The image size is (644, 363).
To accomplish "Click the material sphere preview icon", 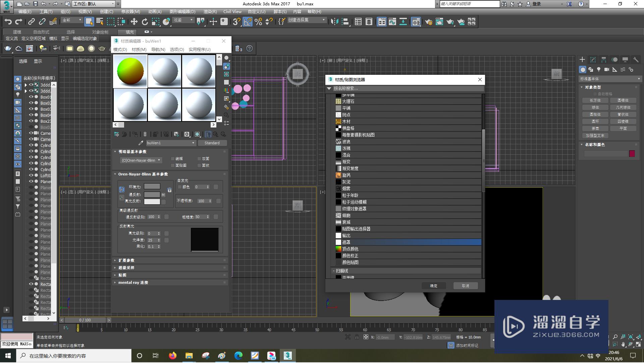I will pyautogui.click(x=227, y=58).
